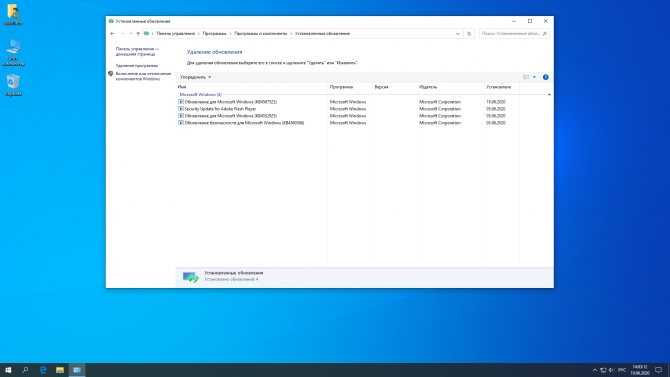Click the taskbar search magnifier icon

point(25,370)
